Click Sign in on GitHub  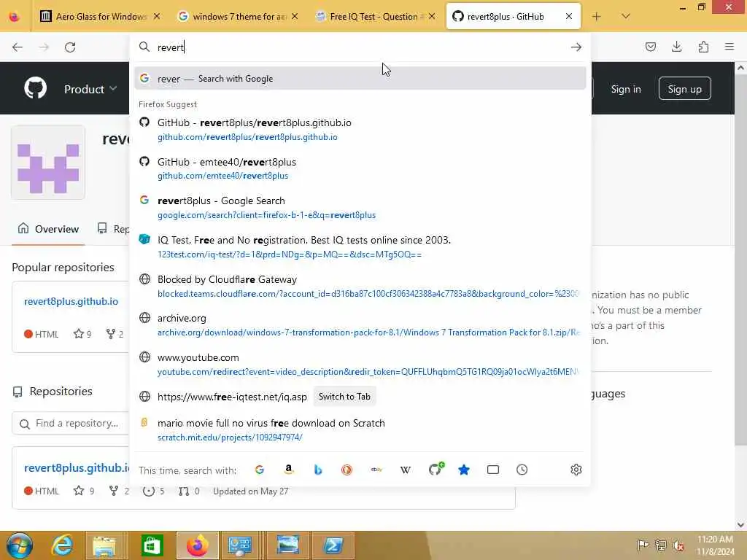point(626,89)
